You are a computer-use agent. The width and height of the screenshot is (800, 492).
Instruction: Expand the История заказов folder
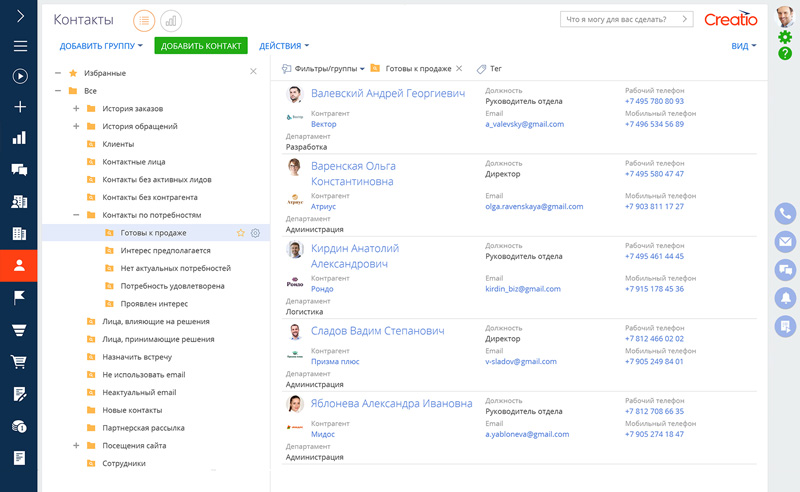pos(76,109)
